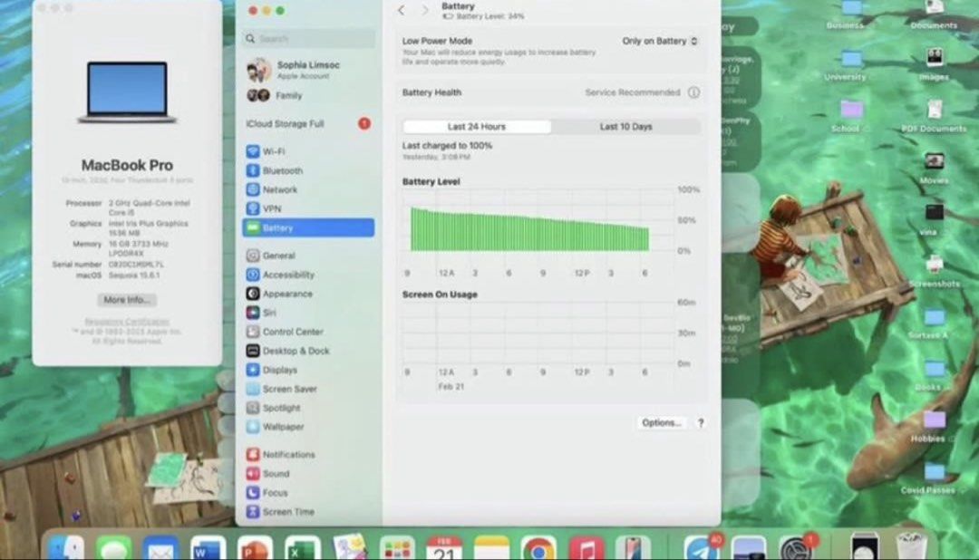This screenshot has width=979, height=560.
Task: Open the Regulatory Certification link
Action: click(127, 322)
